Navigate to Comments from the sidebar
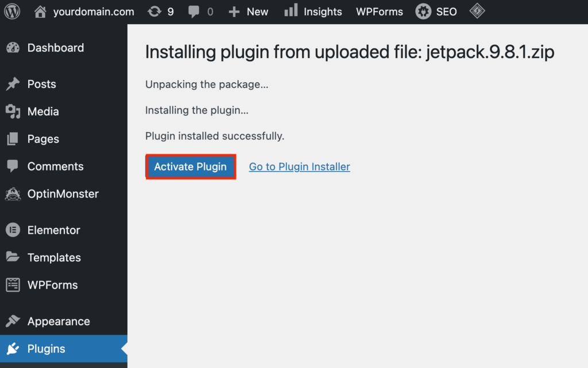 (55, 166)
